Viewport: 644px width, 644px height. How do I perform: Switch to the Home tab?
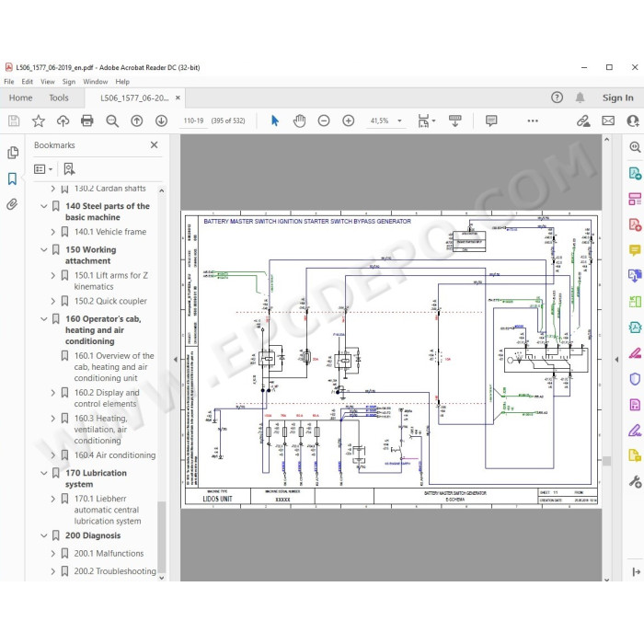(x=20, y=98)
